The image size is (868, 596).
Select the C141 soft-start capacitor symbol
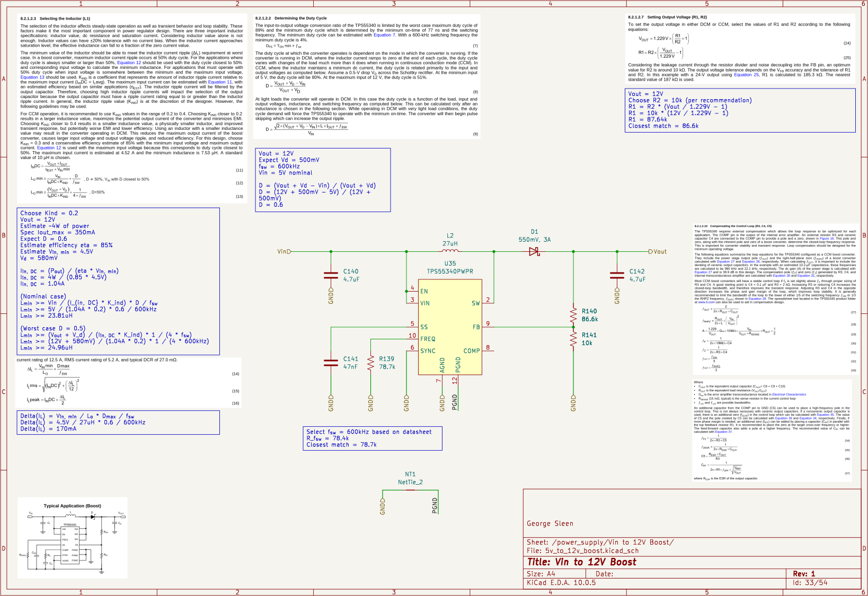331,363
